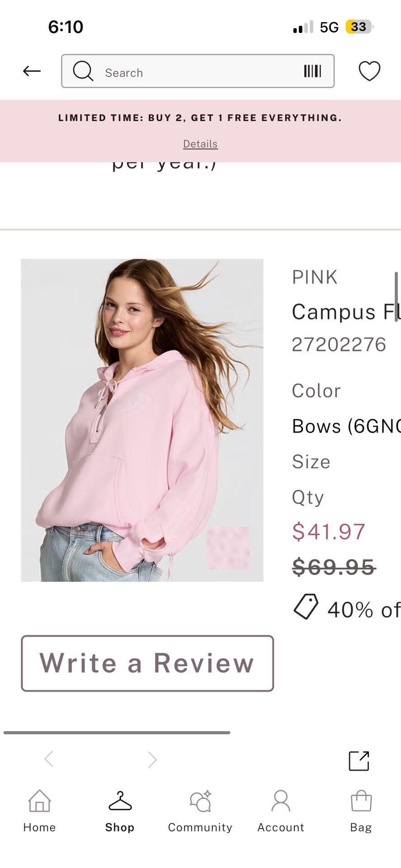Go to the previous page chevron
Viewport: 401px width, 868px height.
coord(49,759)
